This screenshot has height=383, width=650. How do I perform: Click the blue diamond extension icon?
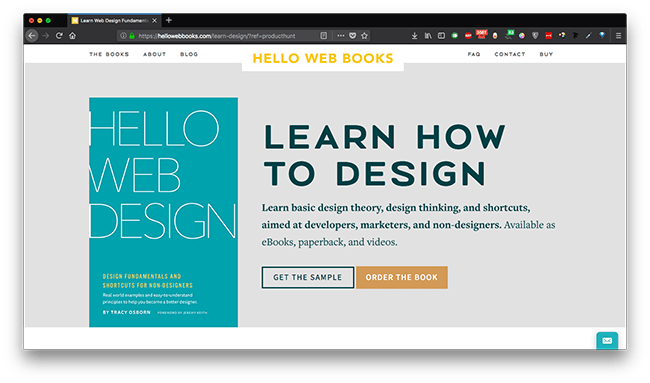pos(602,36)
